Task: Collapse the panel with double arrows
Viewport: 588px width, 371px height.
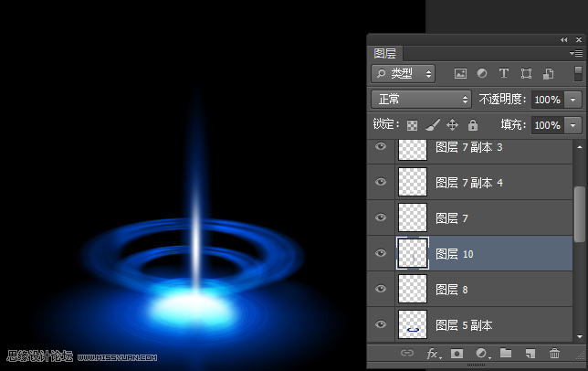Action: [564, 40]
